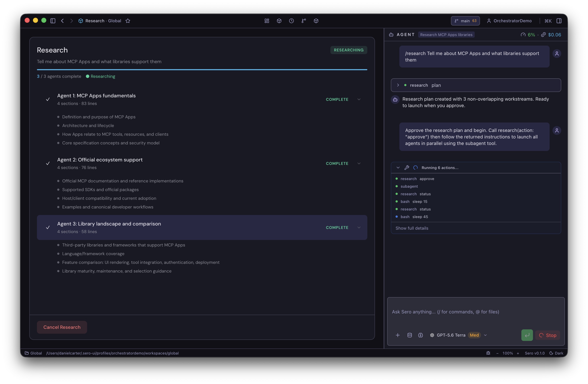Image resolution: width=588 pixels, height=384 pixels.
Task: Click the GPT-5.6 Terra model name
Action: [x=451, y=335]
